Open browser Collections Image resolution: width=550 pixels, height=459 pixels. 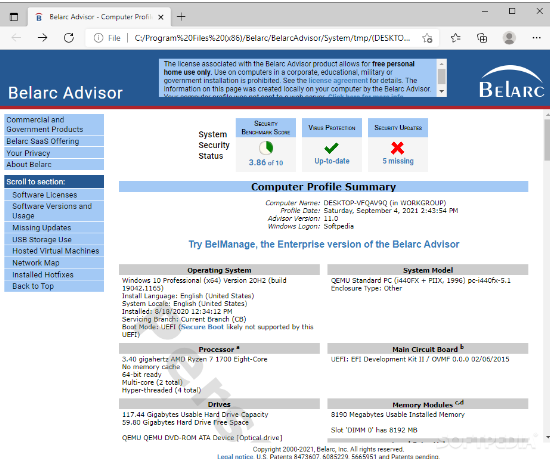482,38
